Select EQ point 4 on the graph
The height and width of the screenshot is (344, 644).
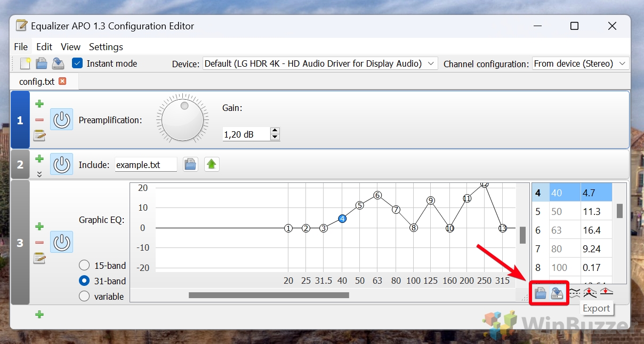click(x=342, y=219)
